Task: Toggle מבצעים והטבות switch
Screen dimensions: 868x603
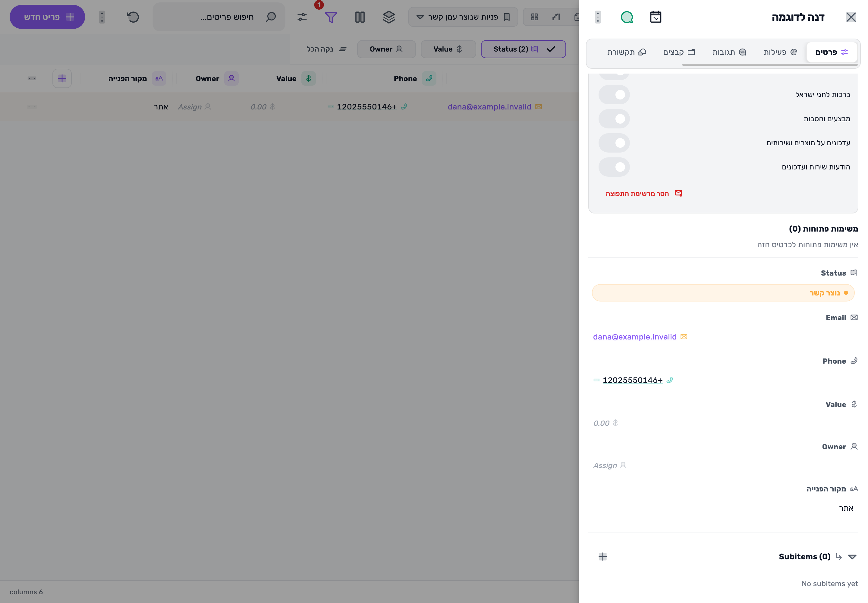Action: click(x=614, y=118)
